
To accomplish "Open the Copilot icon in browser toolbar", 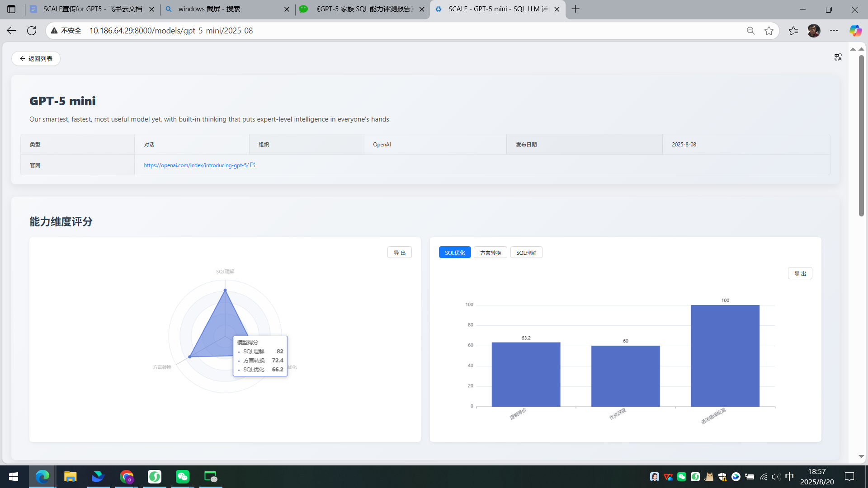I will point(855,31).
